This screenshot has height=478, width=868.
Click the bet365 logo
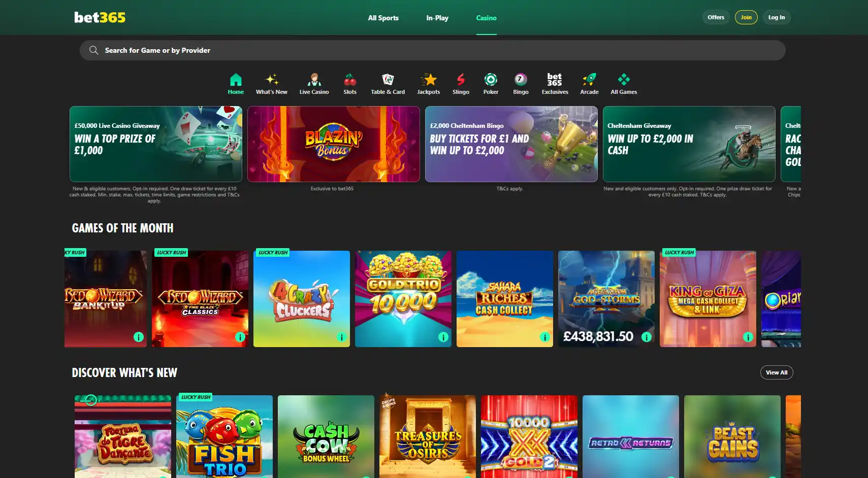pos(100,17)
